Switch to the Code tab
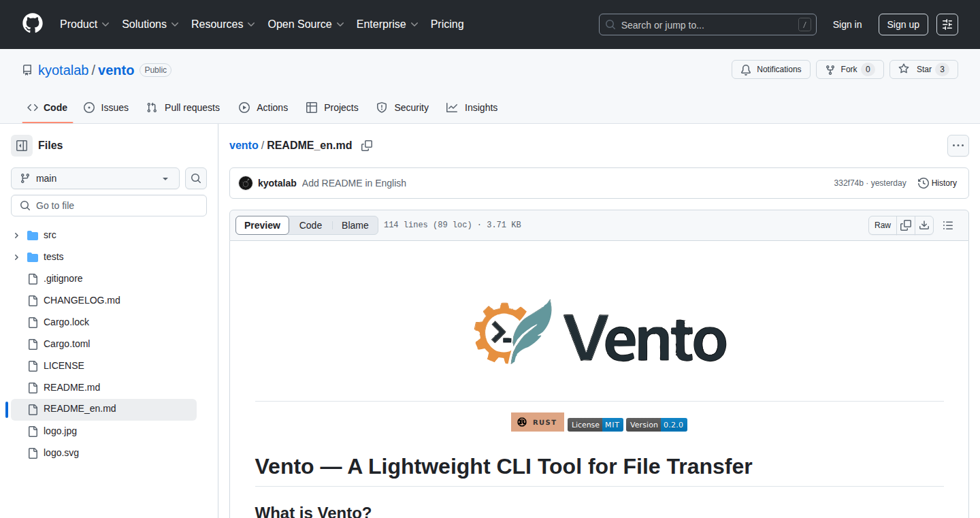 tap(48, 108)
